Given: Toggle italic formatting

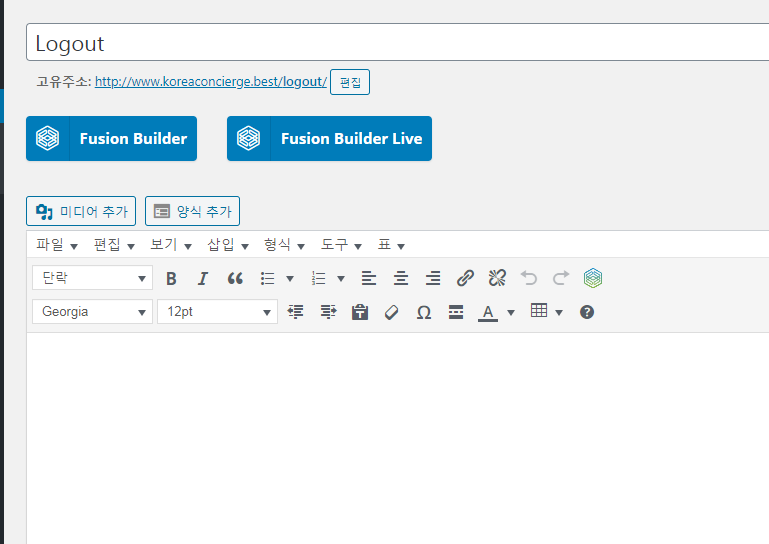Looking at the screenshot, I should click(x=203, y=279).
